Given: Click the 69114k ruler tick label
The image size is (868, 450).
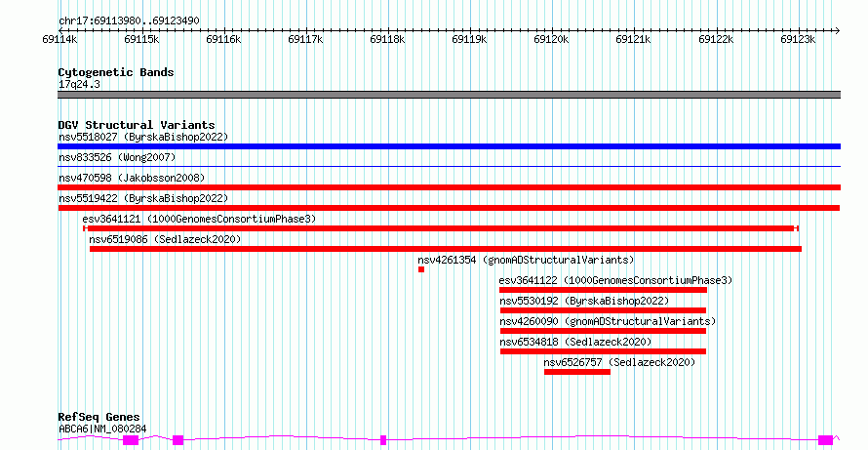Looking at the screenshot, I should (59, 40).
